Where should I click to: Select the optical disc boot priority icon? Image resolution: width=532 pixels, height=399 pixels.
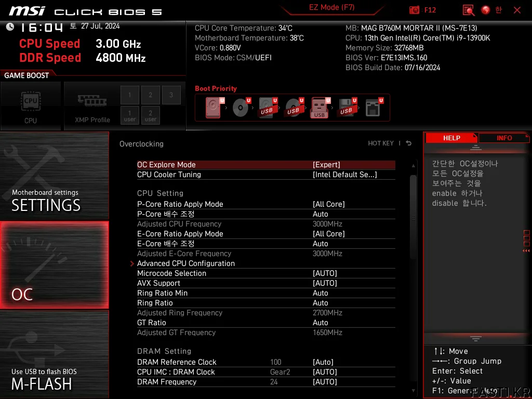(x=241, y=108)
